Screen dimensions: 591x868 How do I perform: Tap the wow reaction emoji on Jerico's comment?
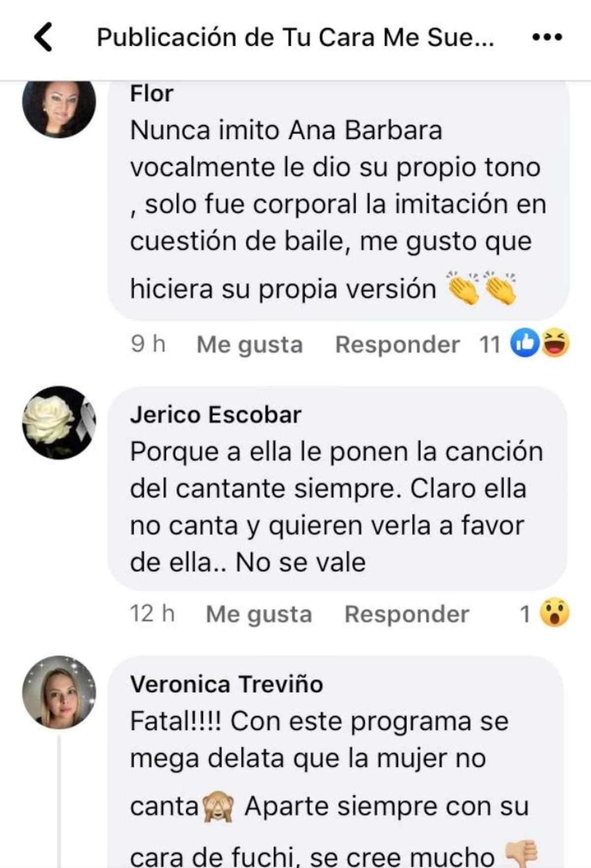tap(555, 613)
